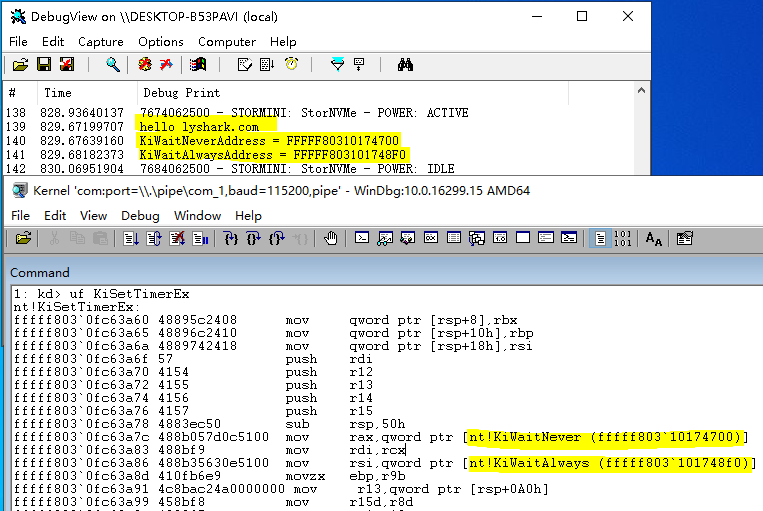Open a log file in DebugView toolbar
This screenshot has height=511, width=763.
(x=20, y=64)
